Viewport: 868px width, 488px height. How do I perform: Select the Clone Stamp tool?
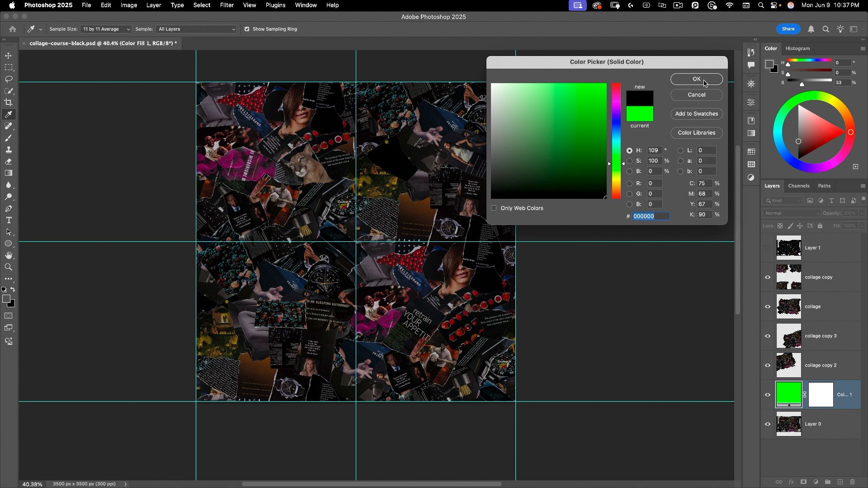(x=9, y=150)
